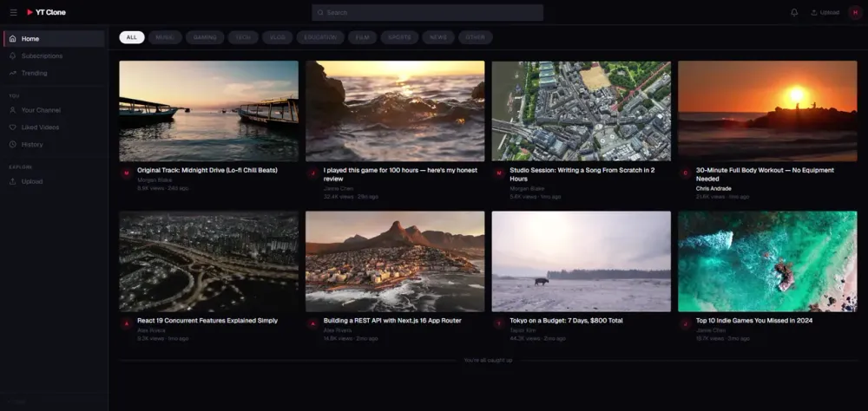868x411 pixels.
Task: Open Chris Andrade channel under the workout video
Action: coord(713,189)
